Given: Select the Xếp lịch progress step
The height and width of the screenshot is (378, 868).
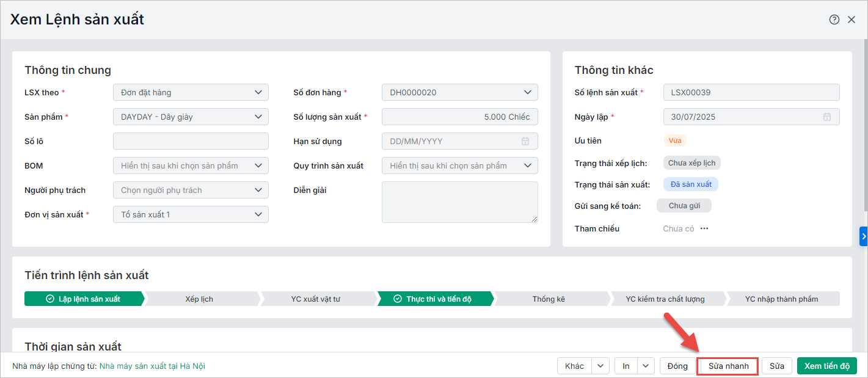Looking at the screenshot, I should (199, 299).
